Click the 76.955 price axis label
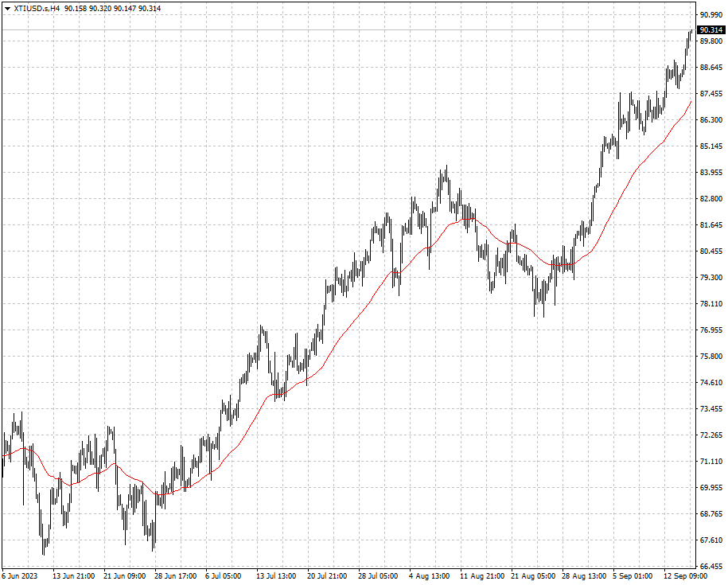 (710, 330)
